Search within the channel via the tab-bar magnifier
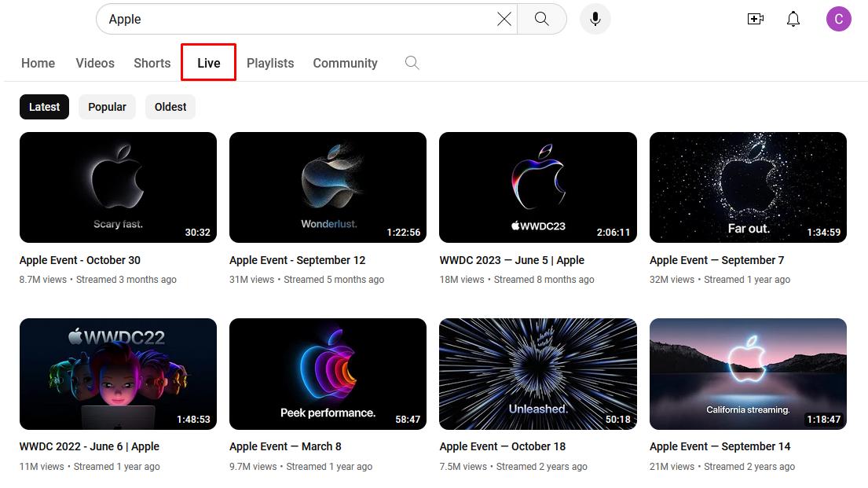 412,63
